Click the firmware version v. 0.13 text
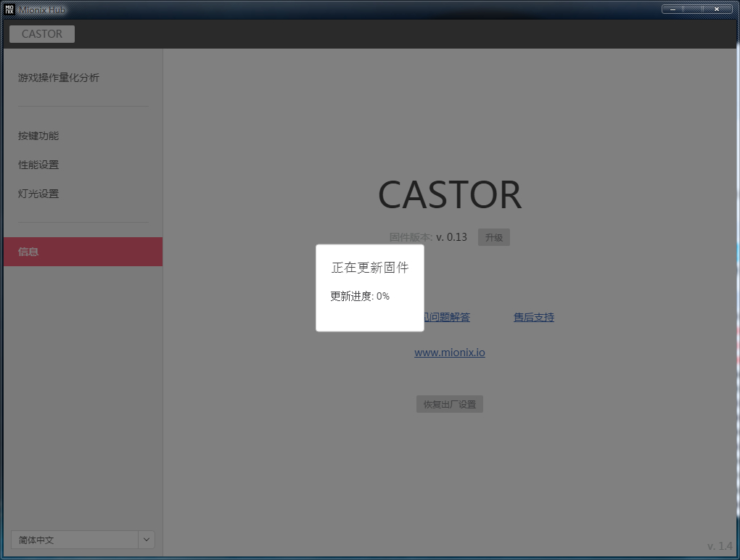 (x=452, y=236)
